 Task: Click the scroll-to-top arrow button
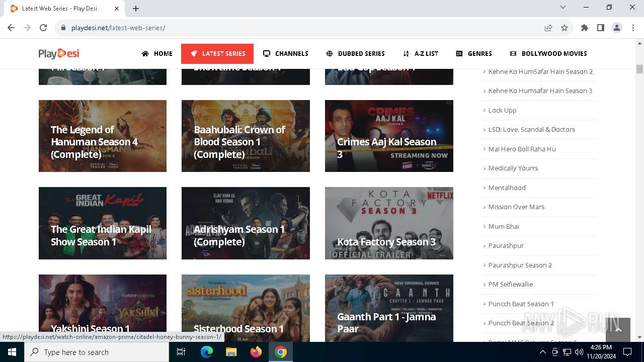tap(618, 329)
